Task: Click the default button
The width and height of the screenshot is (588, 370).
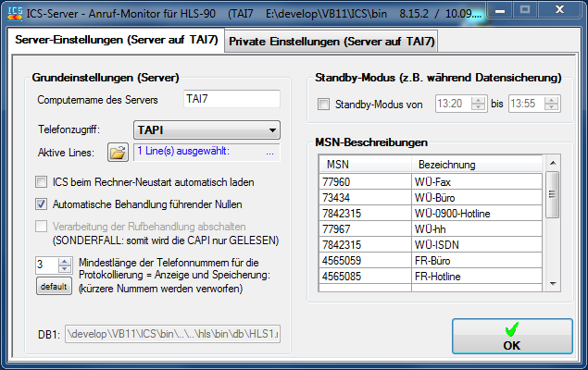Action: click(x=53, y=287)
